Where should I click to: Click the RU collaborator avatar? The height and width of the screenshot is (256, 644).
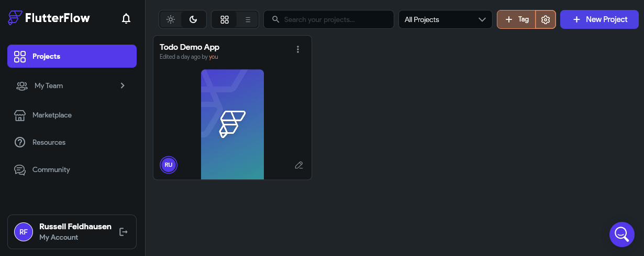click(x=169, y=165)
